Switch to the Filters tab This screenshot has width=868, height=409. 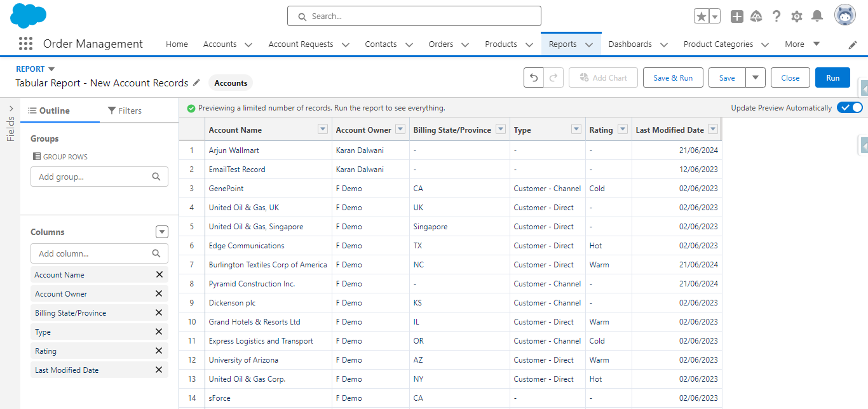point(125,110)
